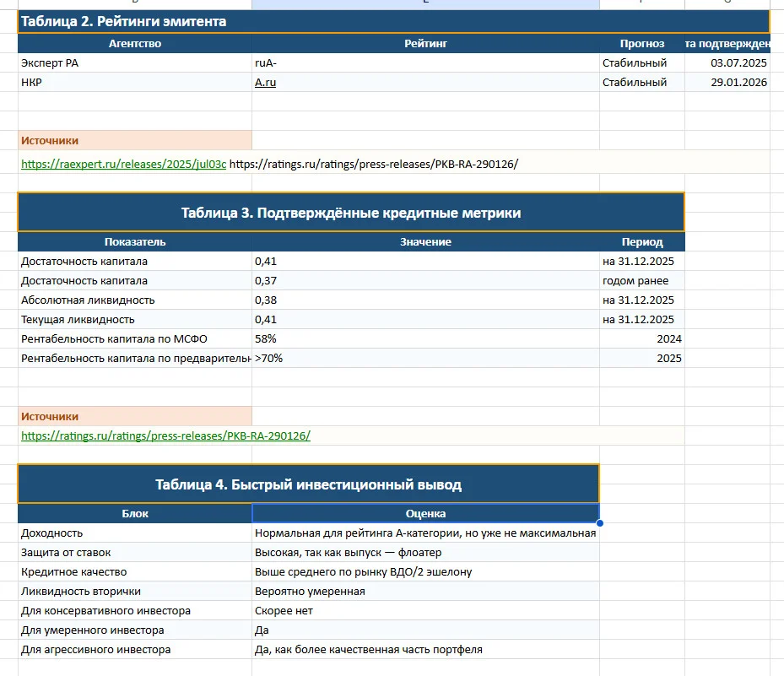Select the 'Достаточность капитала' cell with value 0,37
The image size is (784, 676).
click(x=135, y=281)
